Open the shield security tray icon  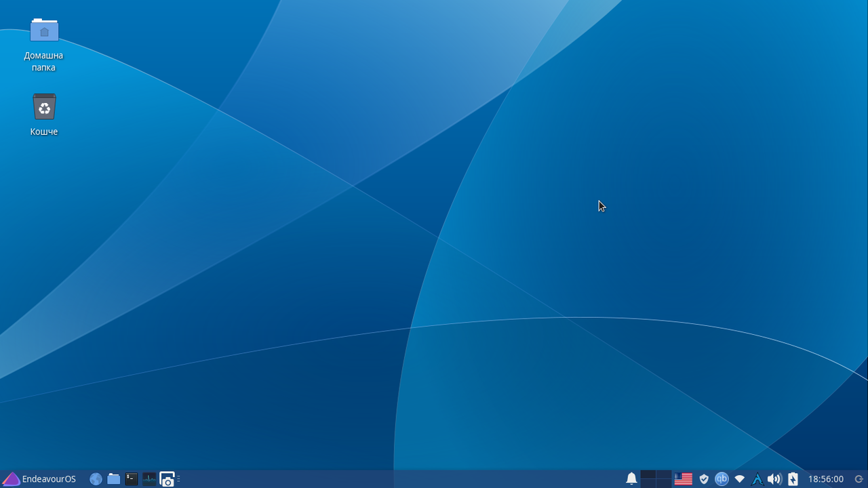704,479
